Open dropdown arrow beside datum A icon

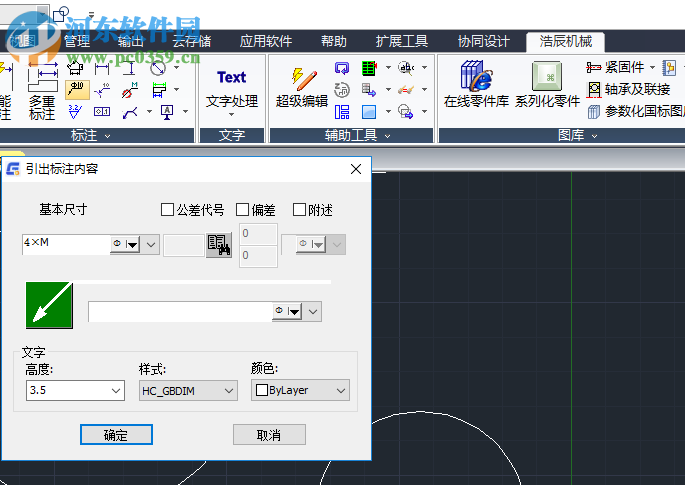(185, 112)
